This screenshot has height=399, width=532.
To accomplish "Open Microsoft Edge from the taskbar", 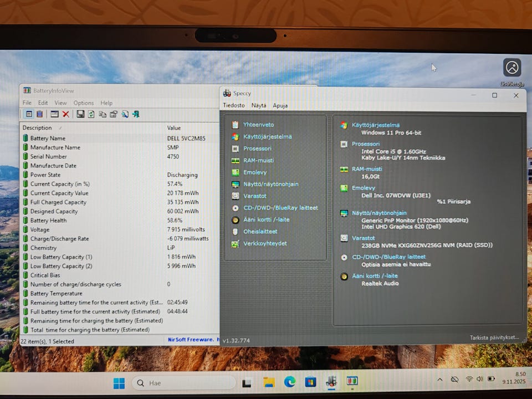I will (x=289, y=382).
